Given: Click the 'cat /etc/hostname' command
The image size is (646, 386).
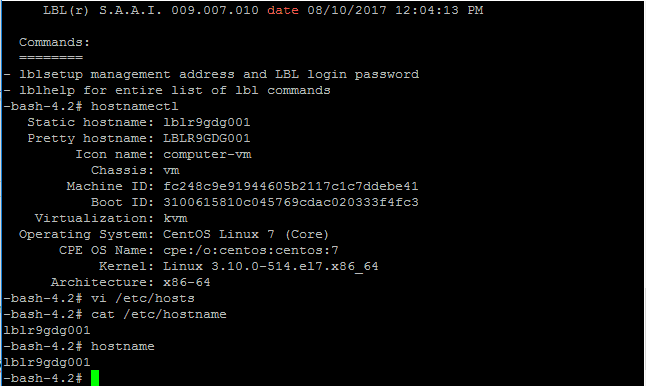Looking at the screenshot, I should point(159,314).
